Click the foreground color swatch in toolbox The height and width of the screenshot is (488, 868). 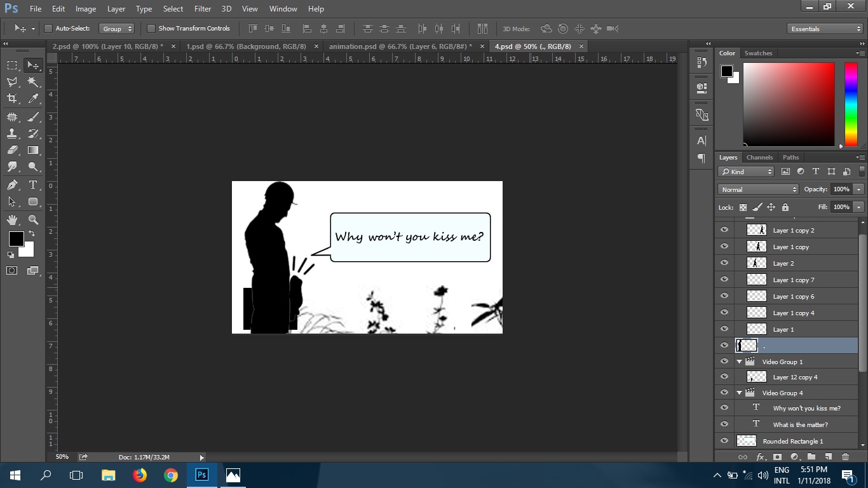16,239
